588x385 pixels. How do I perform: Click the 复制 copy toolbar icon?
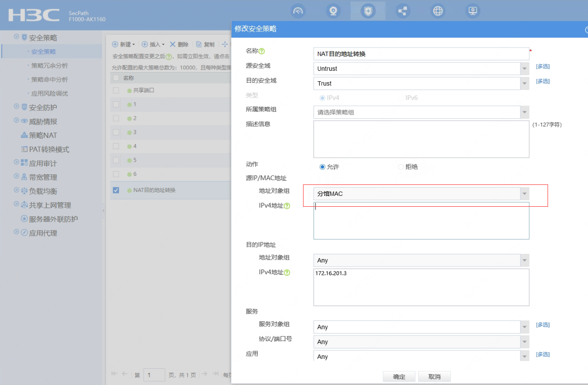tap(199, 44)
